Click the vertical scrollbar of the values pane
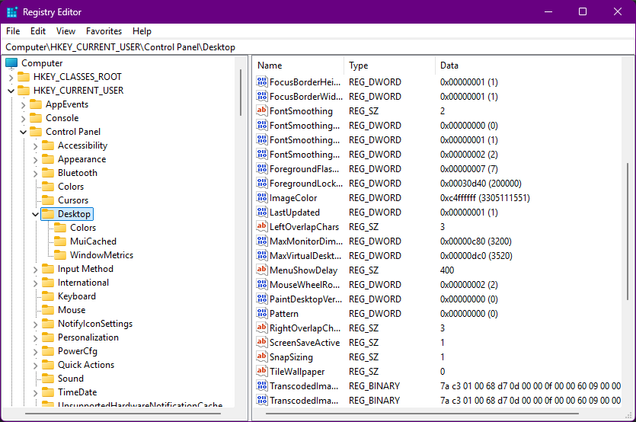 pyautogui.click(x=627, y=231)
